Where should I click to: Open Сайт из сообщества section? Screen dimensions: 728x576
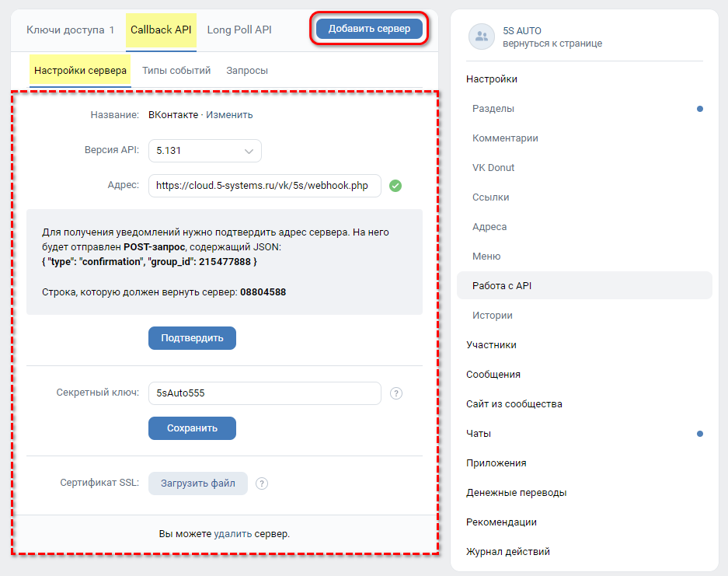pos(514,404)
